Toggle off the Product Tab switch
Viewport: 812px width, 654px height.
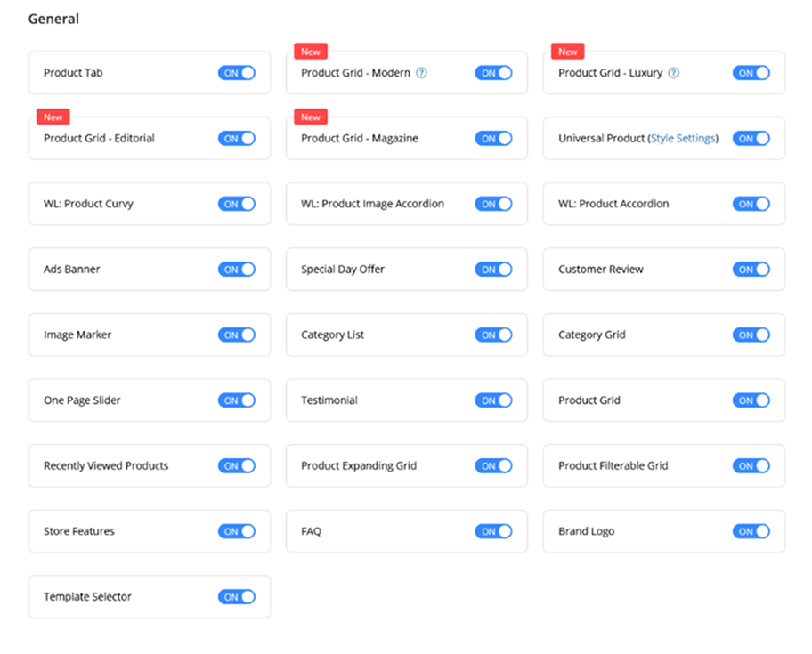[237, 73]
